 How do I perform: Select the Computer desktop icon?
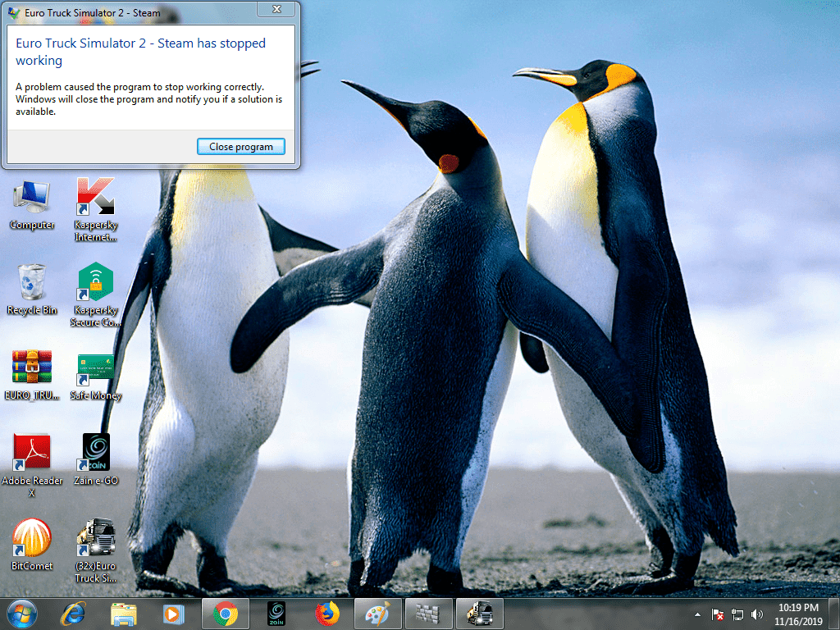32,205
